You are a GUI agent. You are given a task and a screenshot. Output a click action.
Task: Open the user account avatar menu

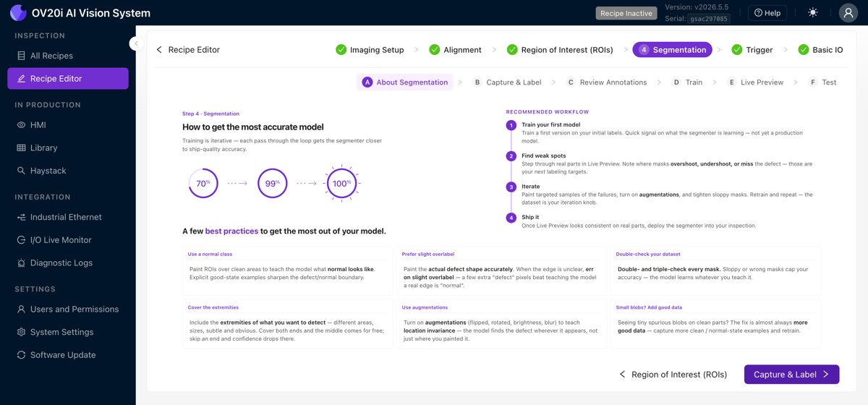click(848, 13)
